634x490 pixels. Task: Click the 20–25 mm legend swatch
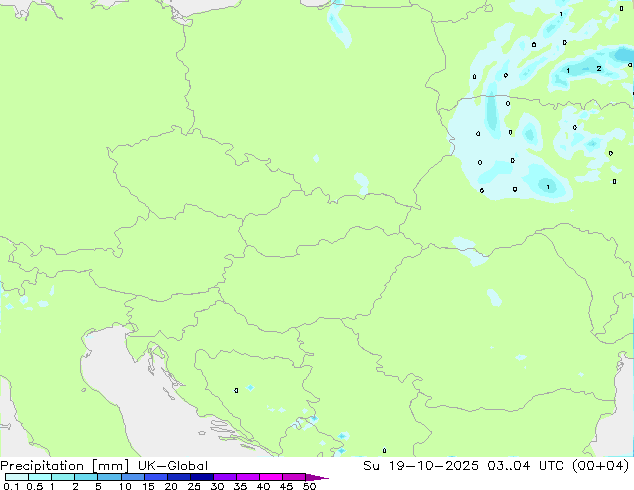pyautogui.click(x=178, y=477)
